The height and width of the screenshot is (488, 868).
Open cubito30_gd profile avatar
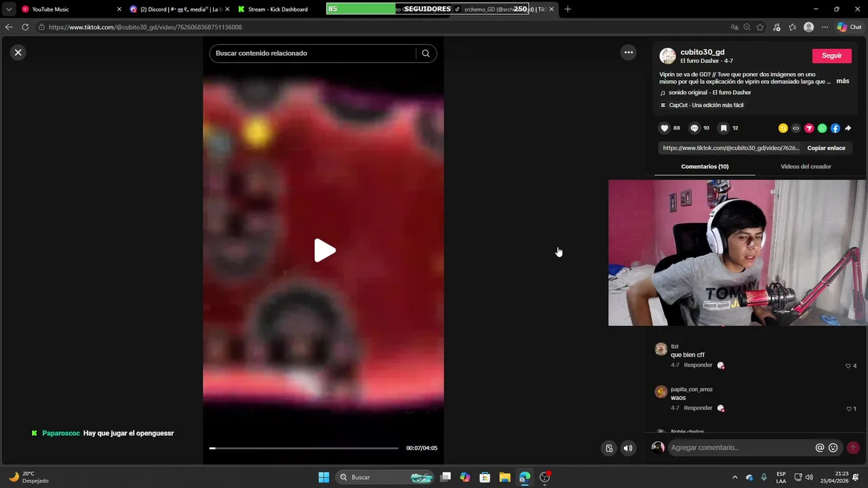coord(668,56)
